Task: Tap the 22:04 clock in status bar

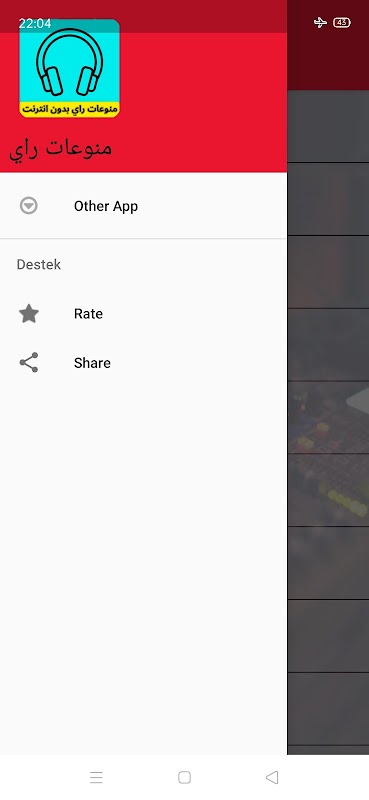Action: pyautogui.click(x=35, y=23)
